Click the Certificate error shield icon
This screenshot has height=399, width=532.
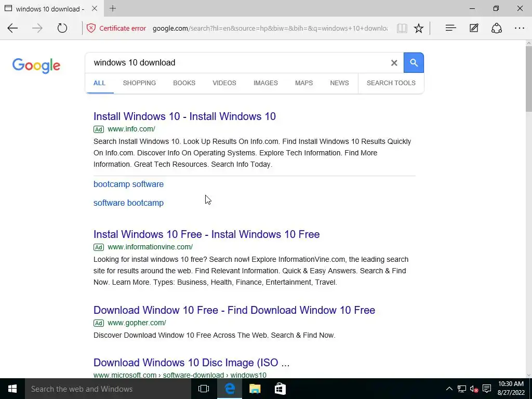point(91,28)
